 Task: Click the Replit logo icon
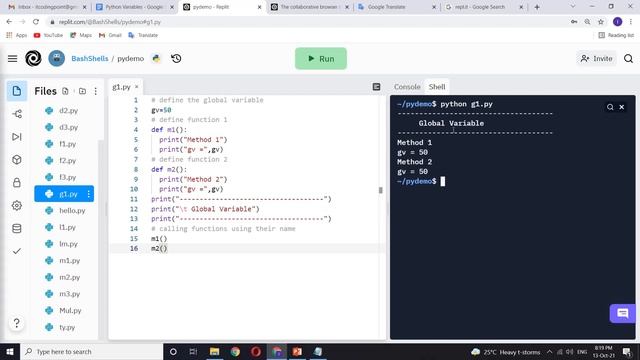(33, 58)
